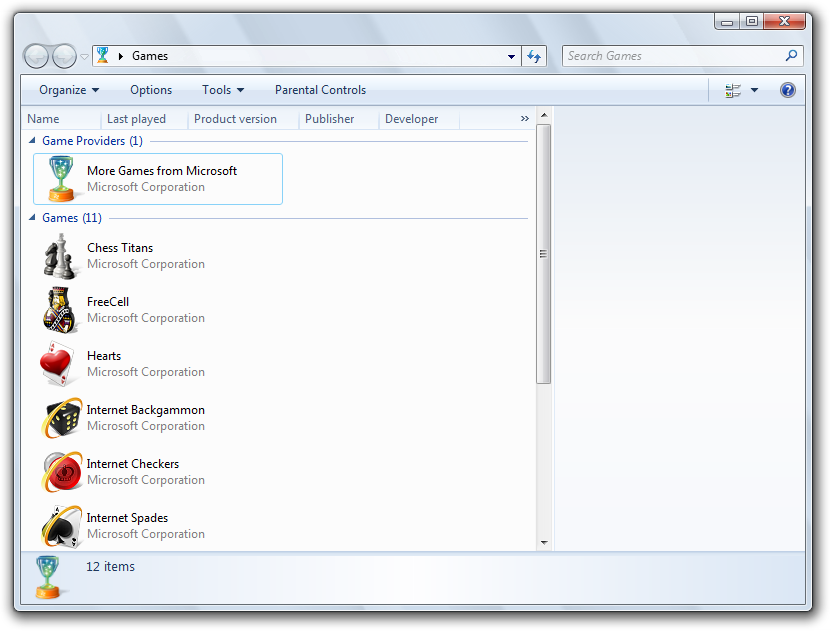Sort by the Last played column
The height and width of the screenshot is (632, 832).
click(x=144, y=119)
